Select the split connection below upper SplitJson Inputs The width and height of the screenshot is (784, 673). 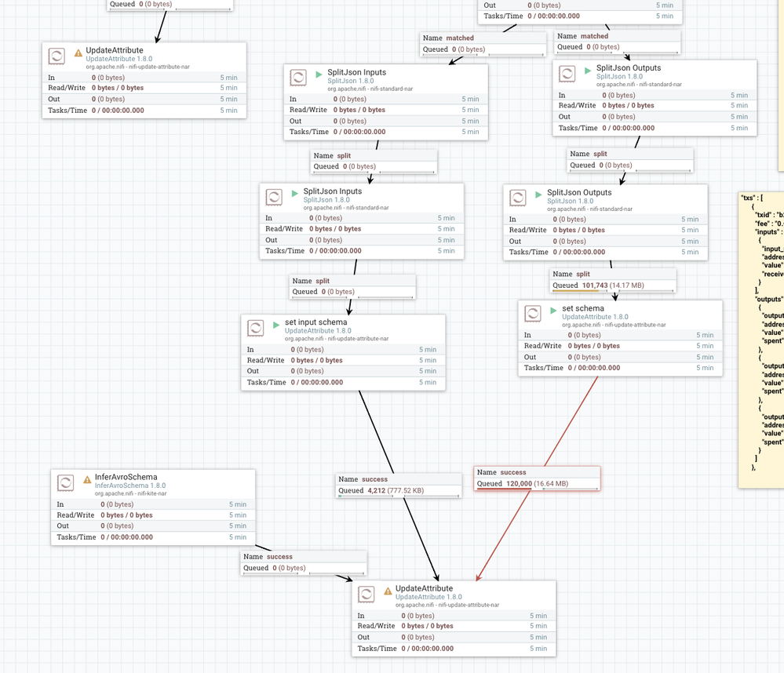[x=374, y=162]
